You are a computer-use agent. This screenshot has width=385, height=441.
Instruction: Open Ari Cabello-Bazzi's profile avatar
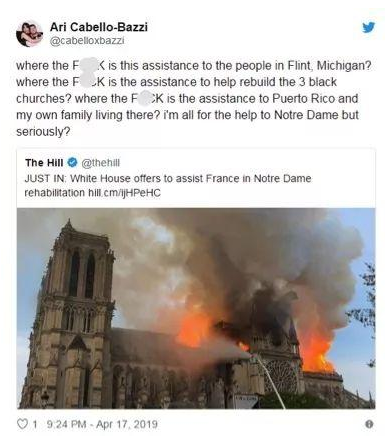29,34
